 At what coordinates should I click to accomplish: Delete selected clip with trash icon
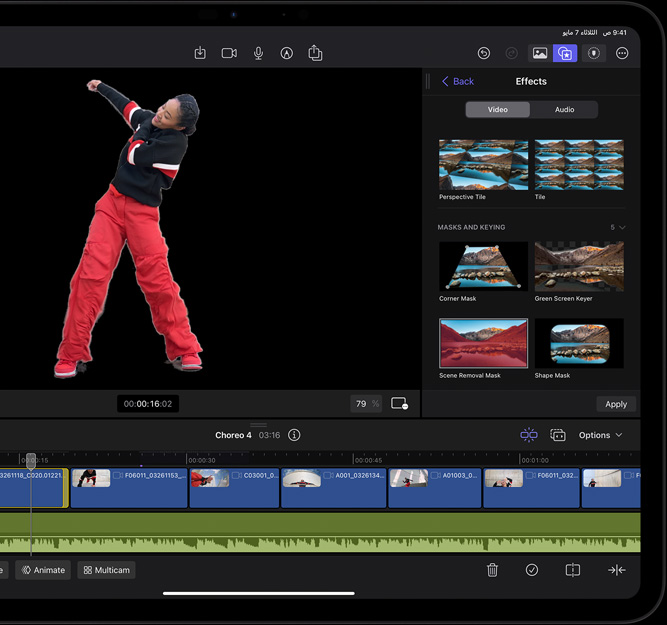[x=492, y=570]
